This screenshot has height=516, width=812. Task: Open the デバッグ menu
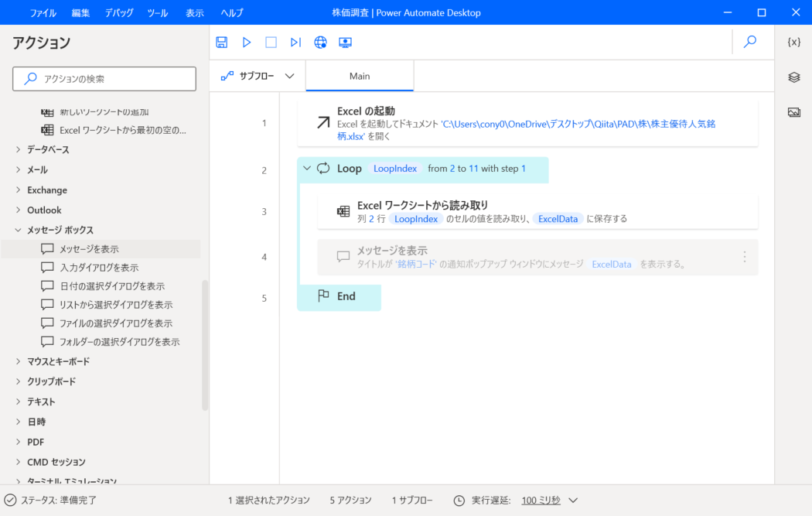tap(119, 13)
